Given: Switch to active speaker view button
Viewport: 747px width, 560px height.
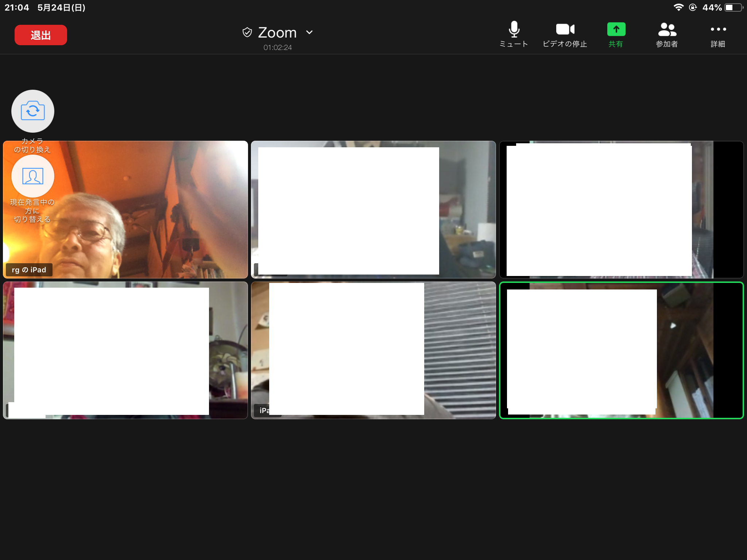Looking at the screenshot, I should pos(33,176).
